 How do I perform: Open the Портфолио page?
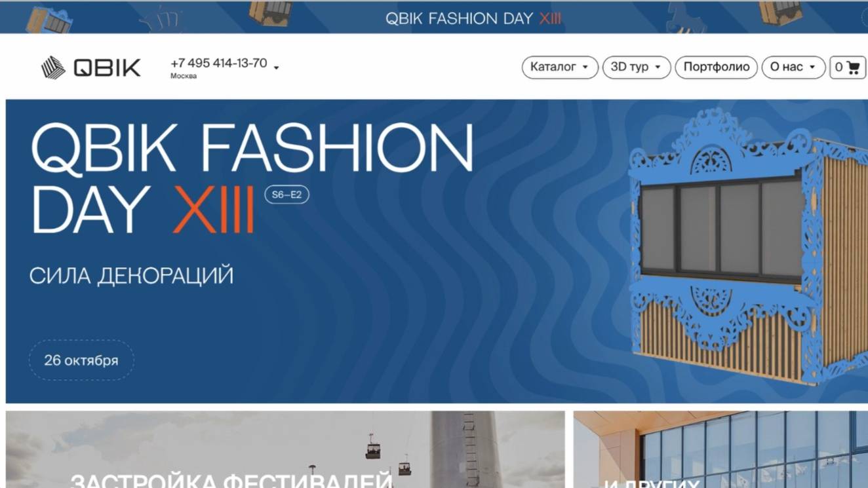[716, 67]
